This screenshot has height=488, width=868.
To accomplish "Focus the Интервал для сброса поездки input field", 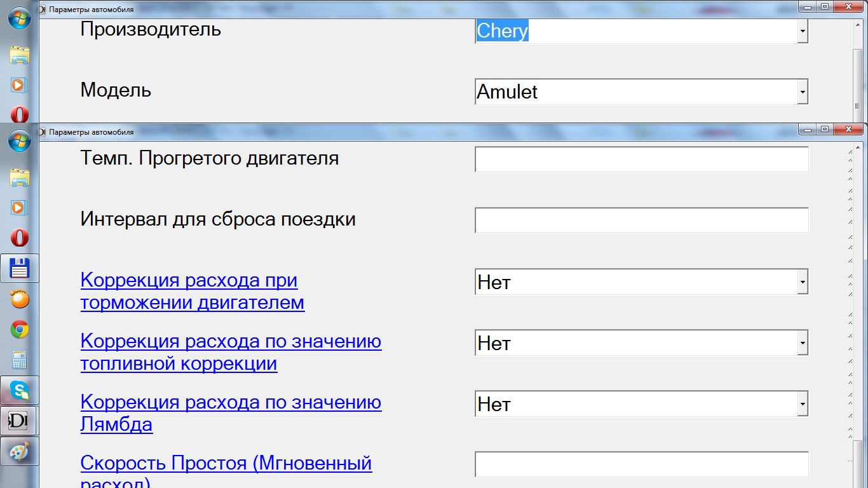I will click(642, 220).
